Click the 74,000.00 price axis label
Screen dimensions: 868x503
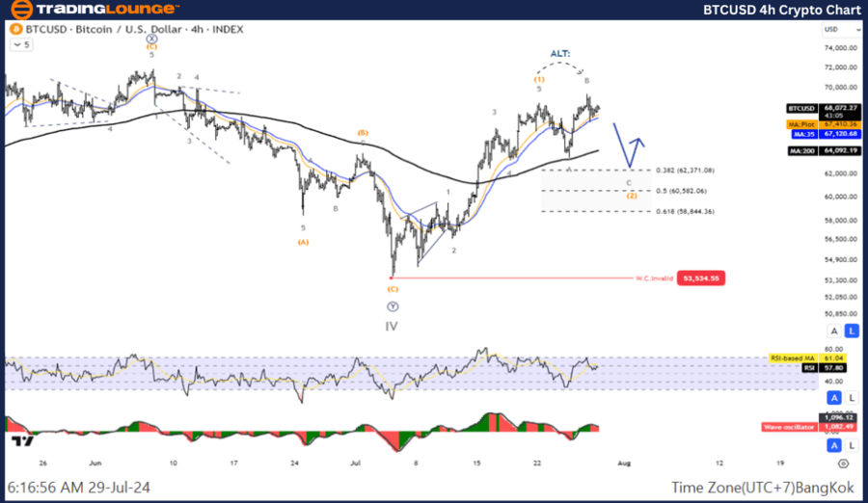pos(840,48)
